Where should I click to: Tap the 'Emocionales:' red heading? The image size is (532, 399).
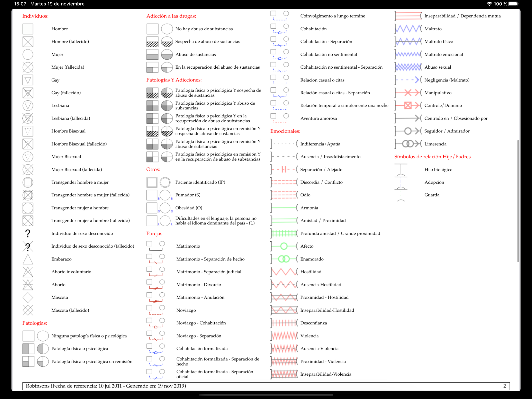pos(285,131)
